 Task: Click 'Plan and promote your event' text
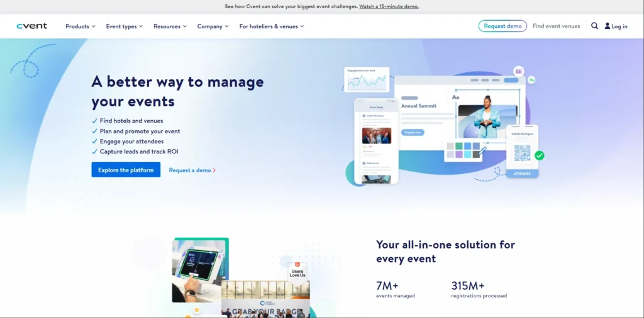pyautogui.click(x=140, y=131)
